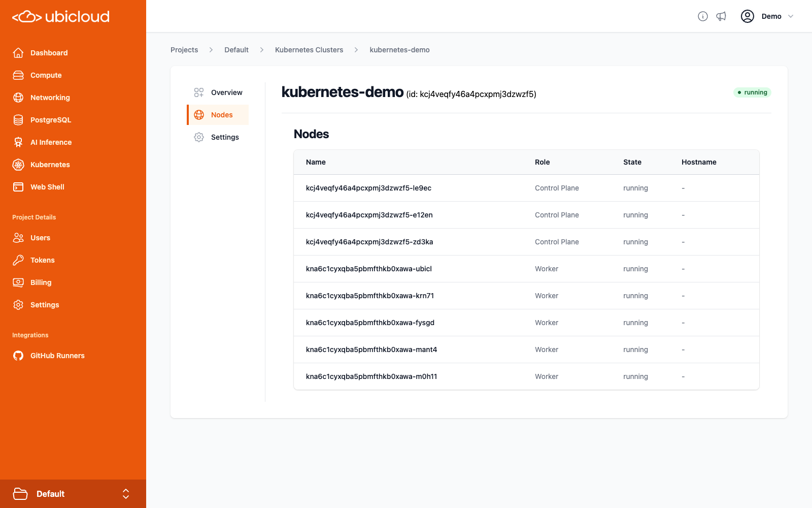Click the Role column header
Image resolution: width=812 pixels, height=508 pixels.
[542, 162]
